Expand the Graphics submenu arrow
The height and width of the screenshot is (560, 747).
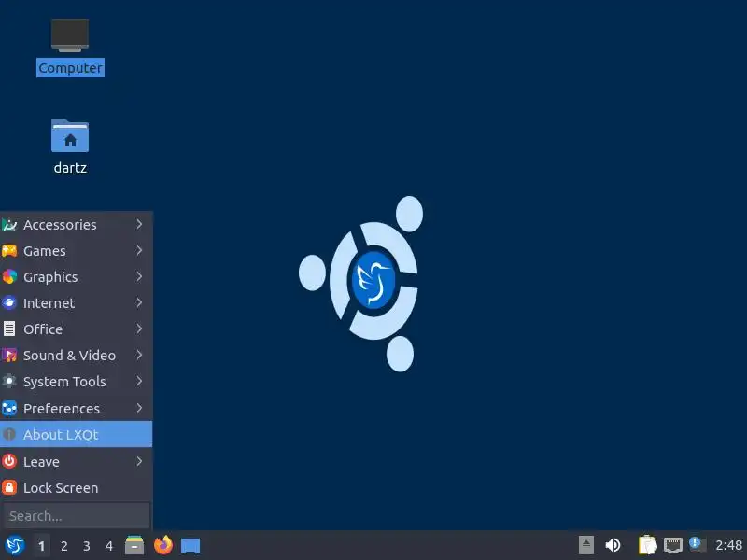coord(139,276)
